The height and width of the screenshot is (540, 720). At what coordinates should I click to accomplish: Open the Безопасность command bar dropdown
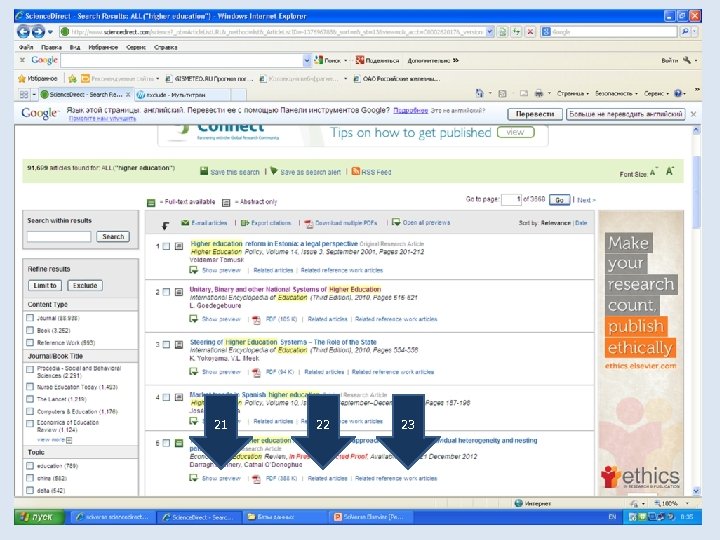tap(616, 93)
